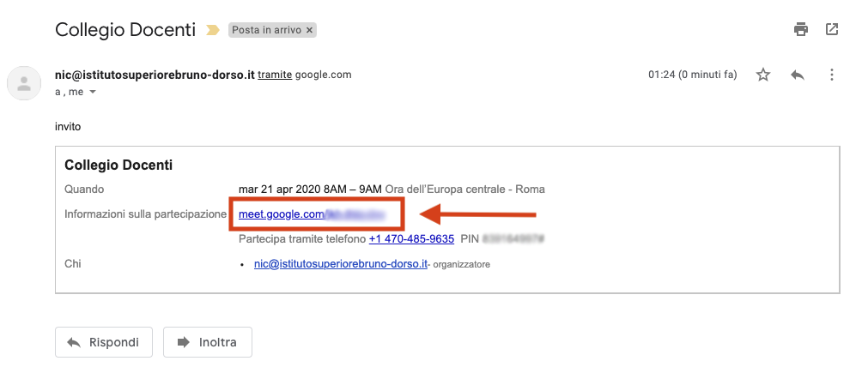Image resolution: width=868 pixels, height=379 pixels.
Task: Remove the Posta in arrivo label
Action: coord(309,30)
